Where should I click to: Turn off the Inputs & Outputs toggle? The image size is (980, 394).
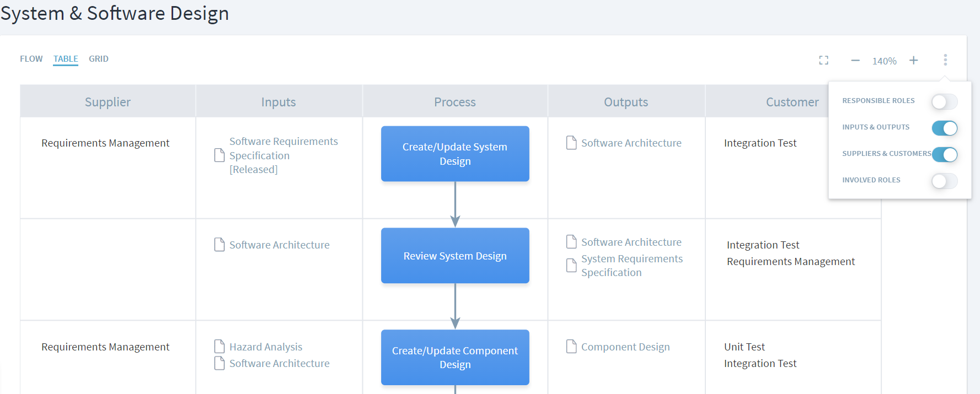pos(944,128)
